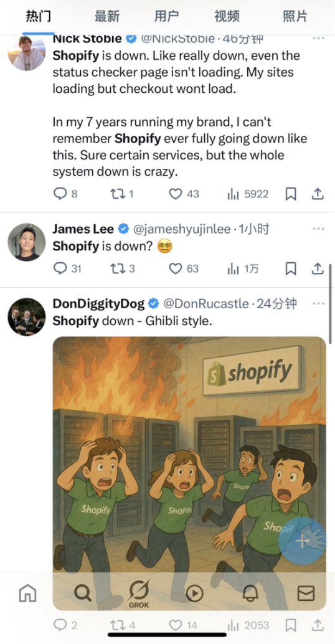Open the Ghibli-style Shopify fire image
This screenshot has width=335, height=644.
189,473
